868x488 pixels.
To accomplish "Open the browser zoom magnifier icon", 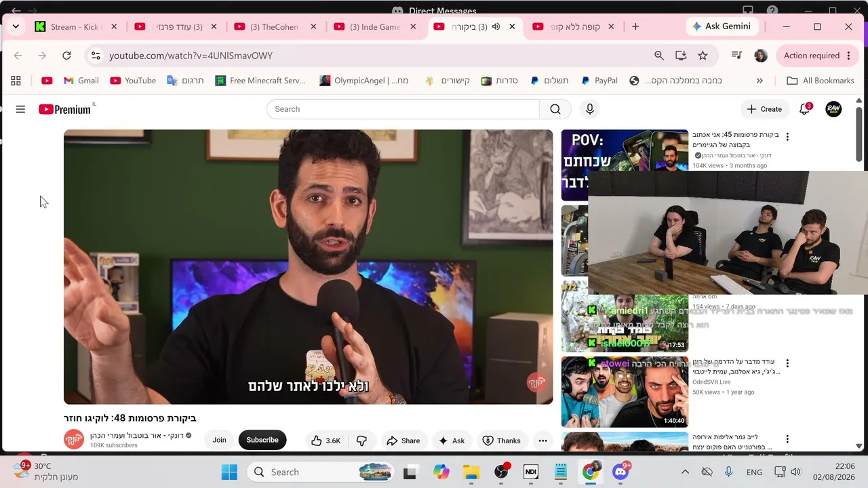I will pyautogui.click(x=659, y=56).
